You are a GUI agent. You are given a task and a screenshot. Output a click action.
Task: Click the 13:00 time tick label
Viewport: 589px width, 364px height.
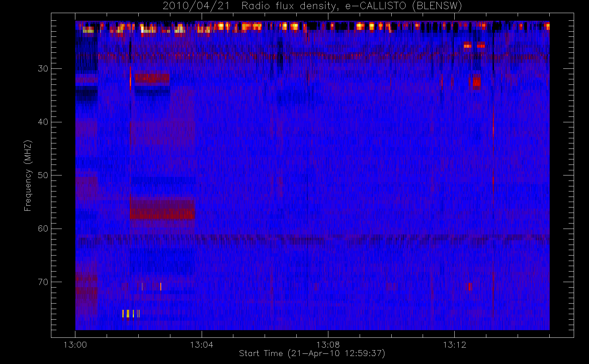75,345
